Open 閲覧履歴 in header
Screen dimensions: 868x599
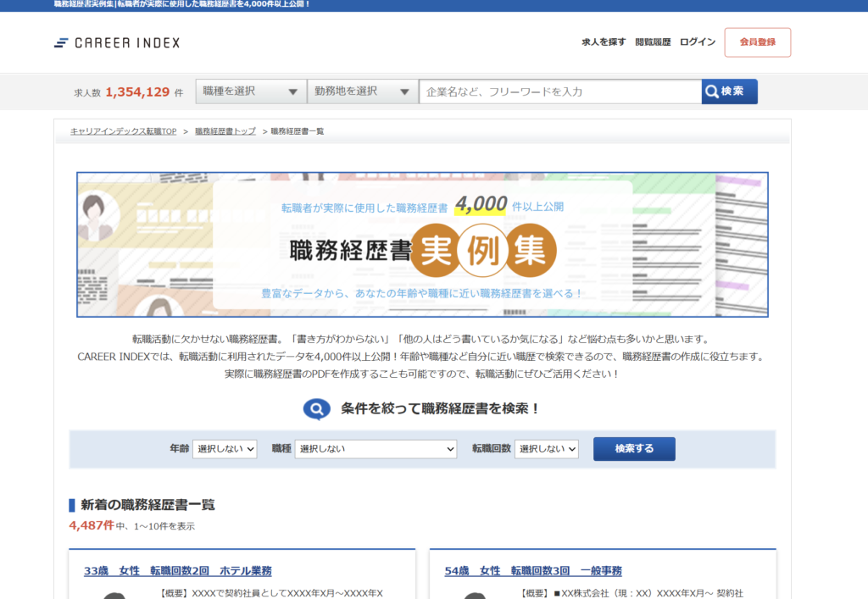(653, 42)
